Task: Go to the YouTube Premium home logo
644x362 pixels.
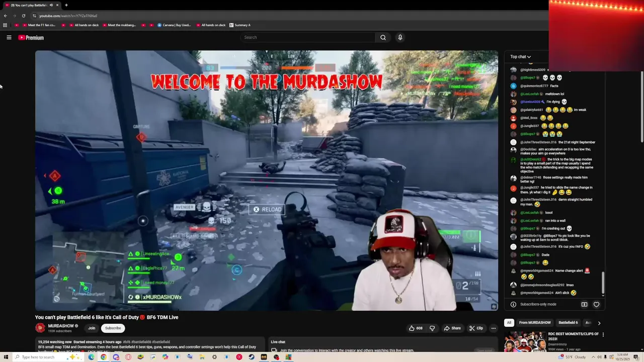Action: click(31, 38)
